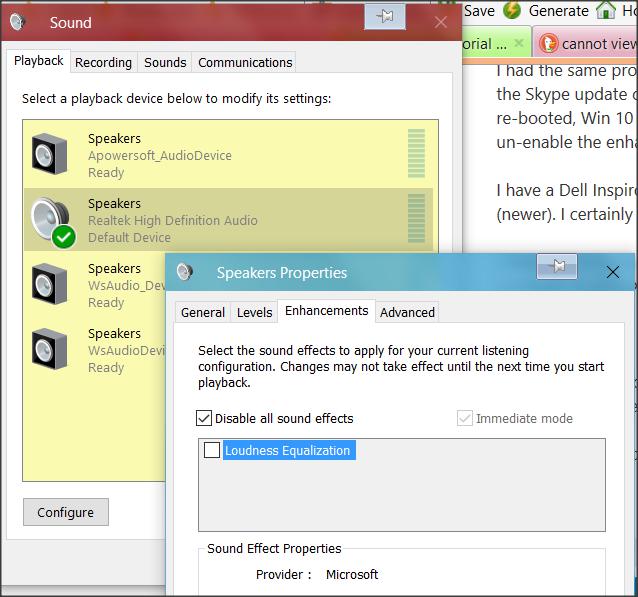
Task: Click the Generate lightning bolt icon
Action: pos(512,10)
